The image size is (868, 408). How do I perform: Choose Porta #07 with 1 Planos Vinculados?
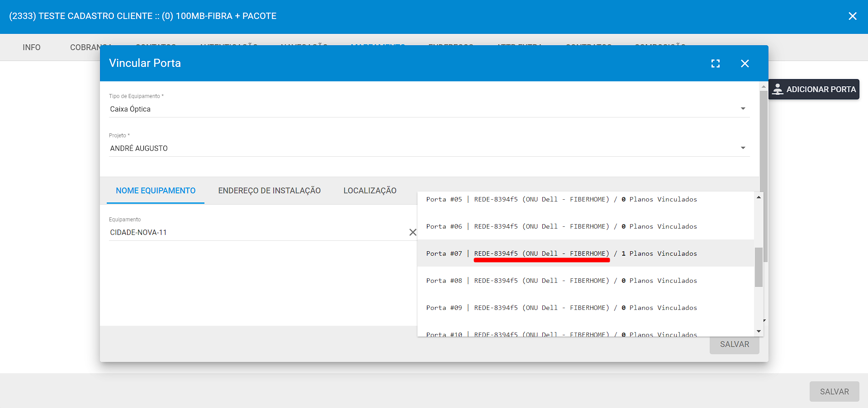pyautogui.click(x=585, y=253)
